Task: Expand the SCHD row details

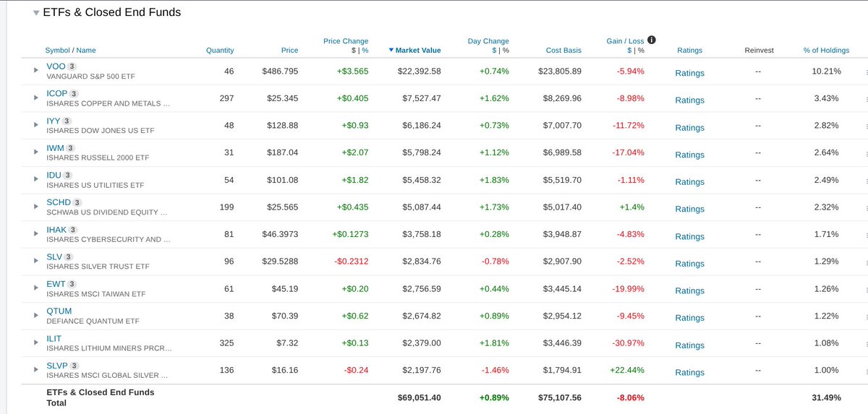Action: coord(35,206)
